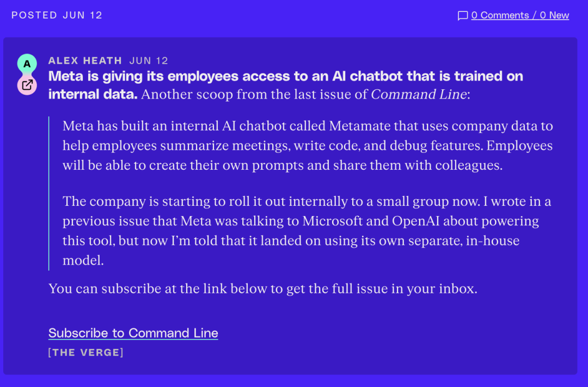This screenshot has height=387, width=588.
Task: Click the [THE VERGE] source label
Action: pos(86,353)
